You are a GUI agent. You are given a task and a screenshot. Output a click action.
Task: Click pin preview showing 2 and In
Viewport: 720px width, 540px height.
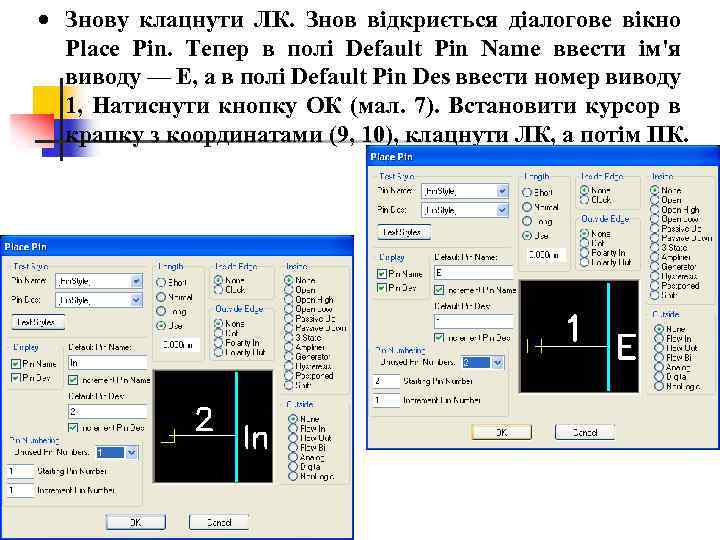[x=213, y=427]
